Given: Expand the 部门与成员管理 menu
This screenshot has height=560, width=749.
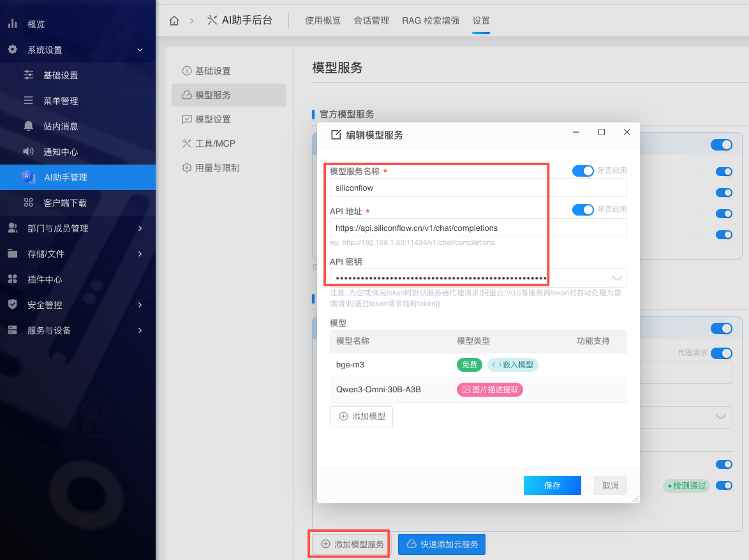Looking at the screenshot, I should [x=140, y=228].
